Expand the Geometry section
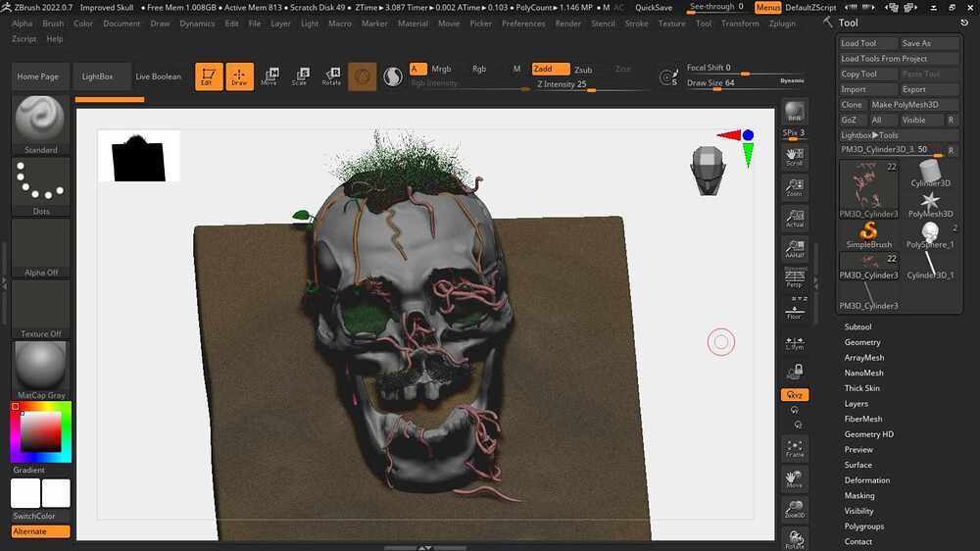The image size is (980, 551). 862,342
